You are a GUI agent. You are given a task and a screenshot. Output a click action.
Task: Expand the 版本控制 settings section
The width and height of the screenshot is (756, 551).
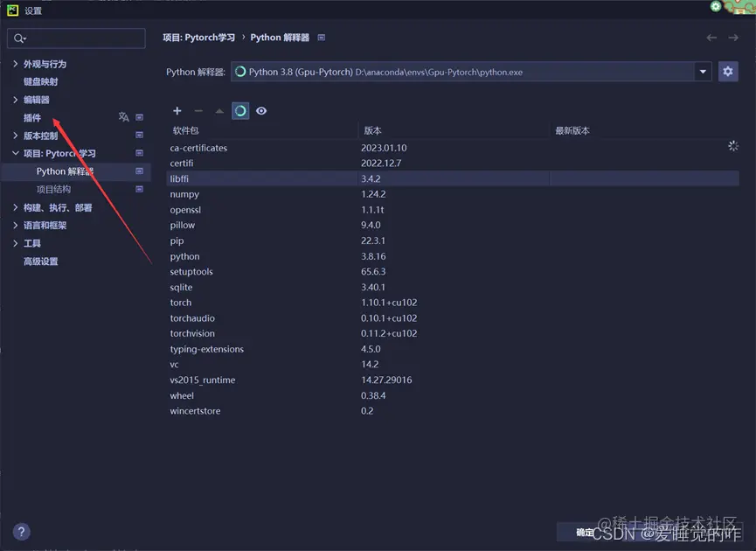click(x=16, y=136)
